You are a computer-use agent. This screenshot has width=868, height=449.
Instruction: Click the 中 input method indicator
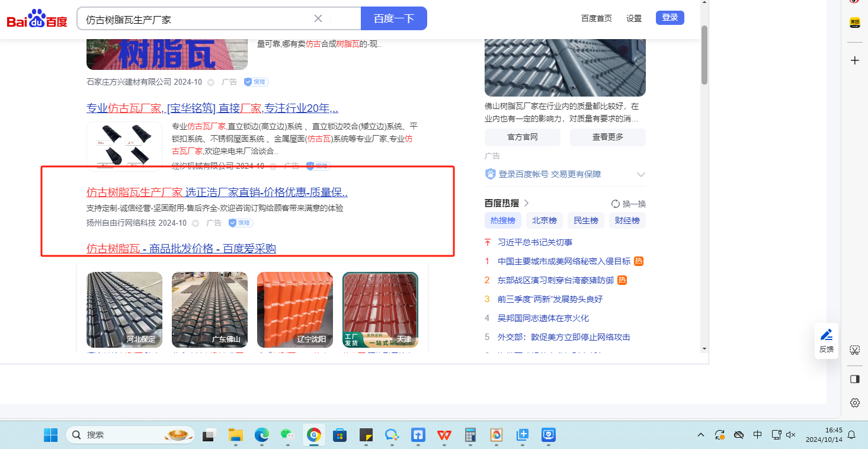point(757,435)
